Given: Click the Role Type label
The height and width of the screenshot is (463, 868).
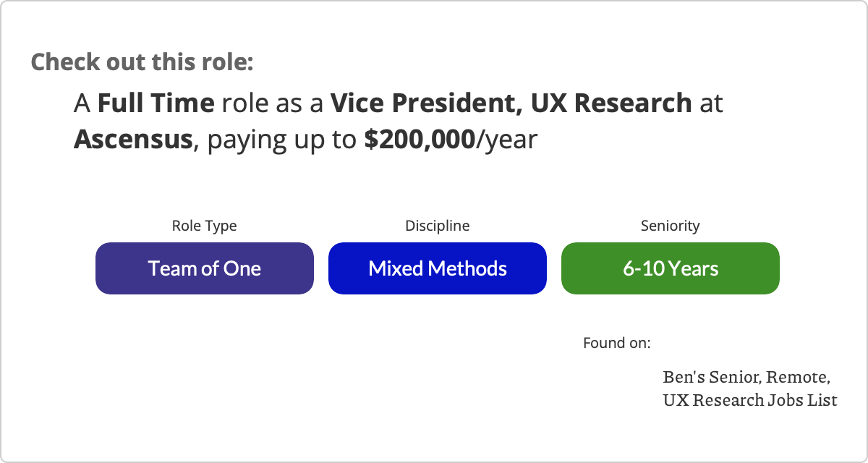Looking at the screenshot, I should pos(204,226).
